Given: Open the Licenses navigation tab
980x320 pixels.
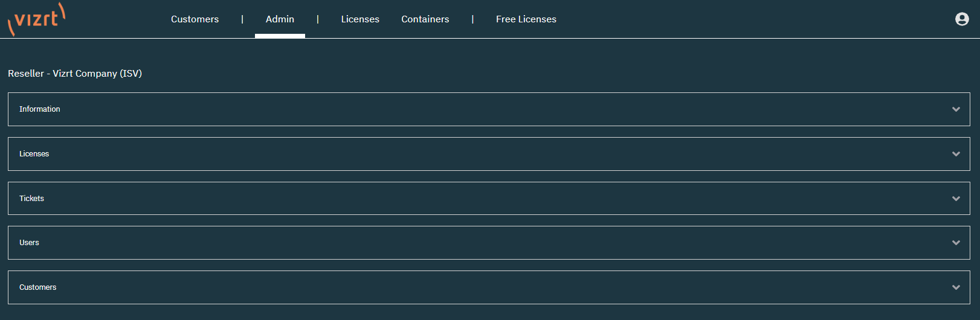Looking at the screenshot, I should [x=360, y=19].
